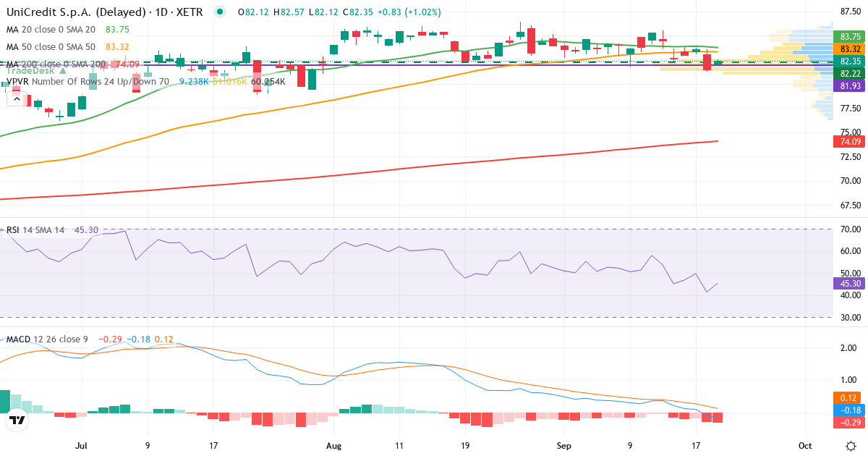Click the Jul label on time axis

(82, 444)
